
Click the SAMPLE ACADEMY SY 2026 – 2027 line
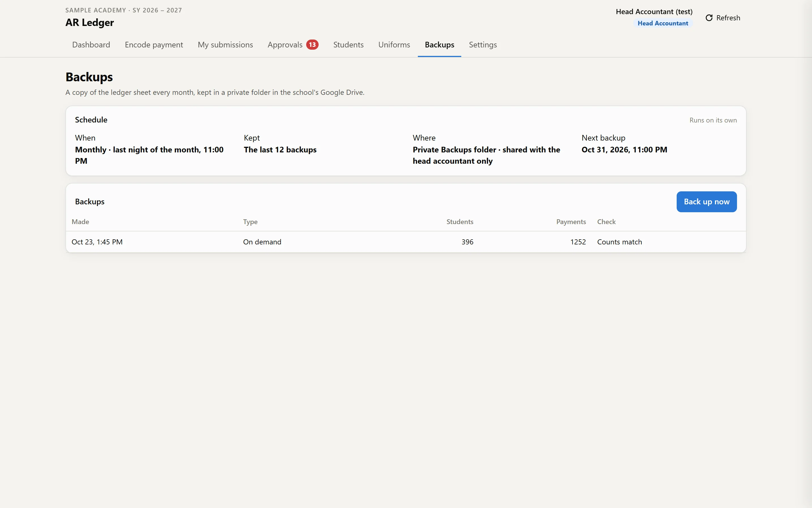[x=123, y=10]
